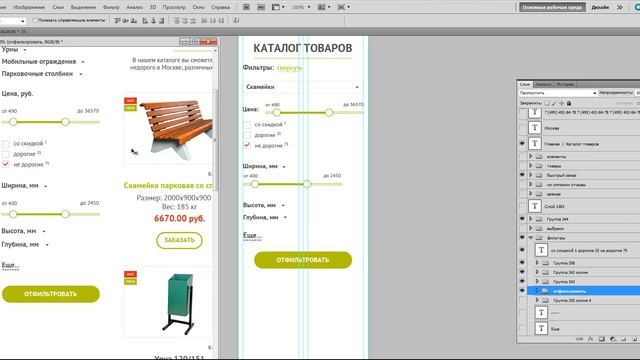The width and height of the screenshot is (640, 360).
Task: Select 'Основная рабочая среда' workspace button
Action: pos(552,7)
